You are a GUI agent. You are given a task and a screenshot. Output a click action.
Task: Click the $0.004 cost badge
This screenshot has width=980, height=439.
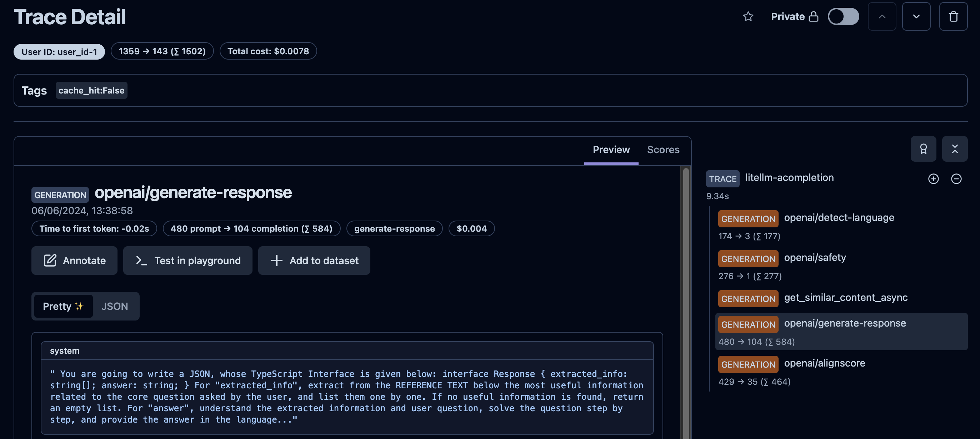pos(471,228)
